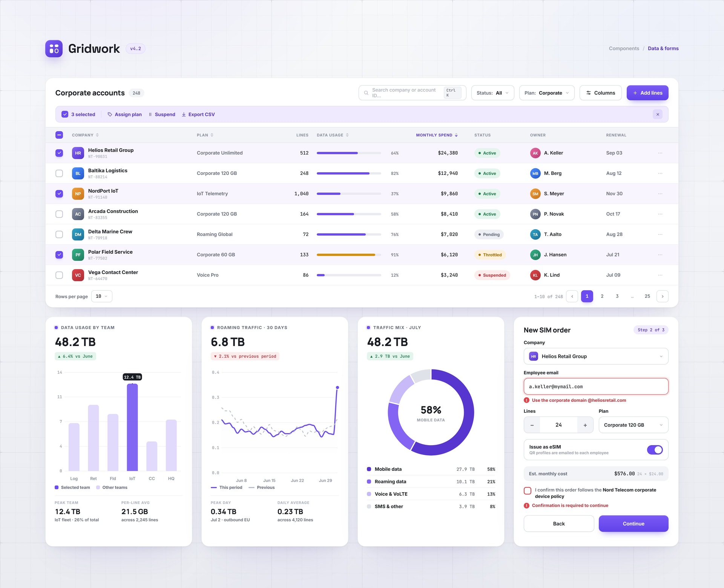
Task: Check Arcada Construction row checkbox
Action: click(59, 214)
